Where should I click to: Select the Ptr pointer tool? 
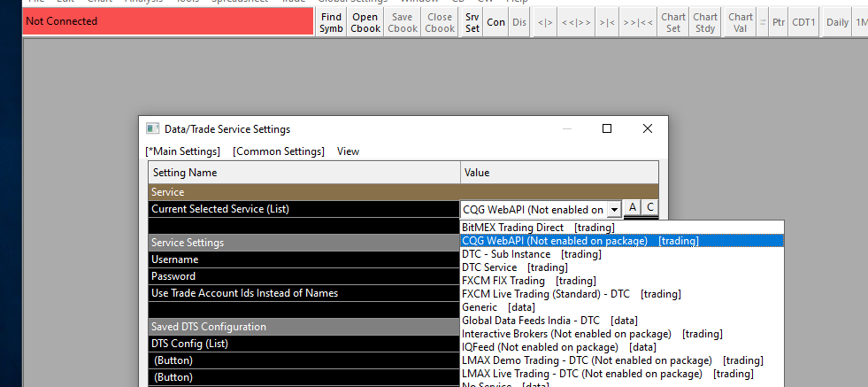coord(779,23)
